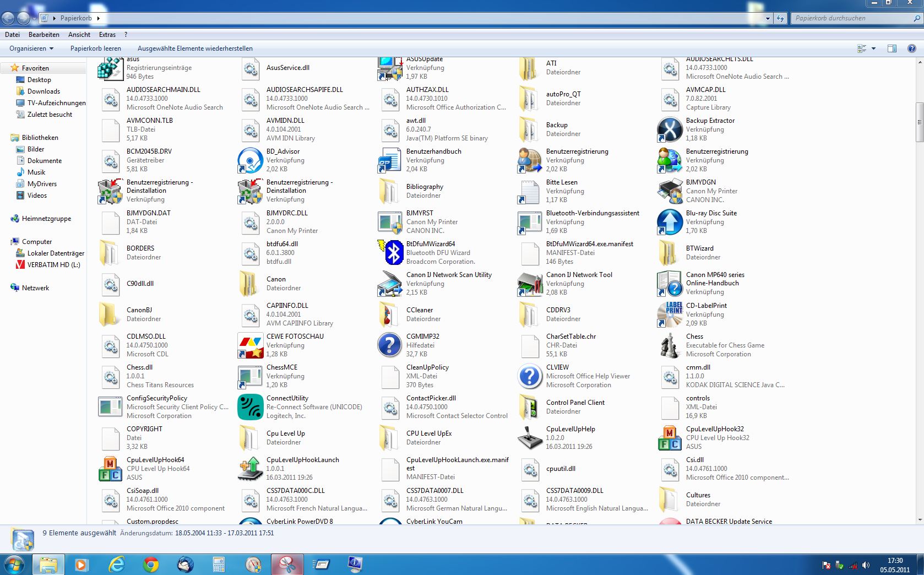This screenshot has width=924, height=575.
Task: Click the vertical scrollbar thumb
Action: [919, 122]
